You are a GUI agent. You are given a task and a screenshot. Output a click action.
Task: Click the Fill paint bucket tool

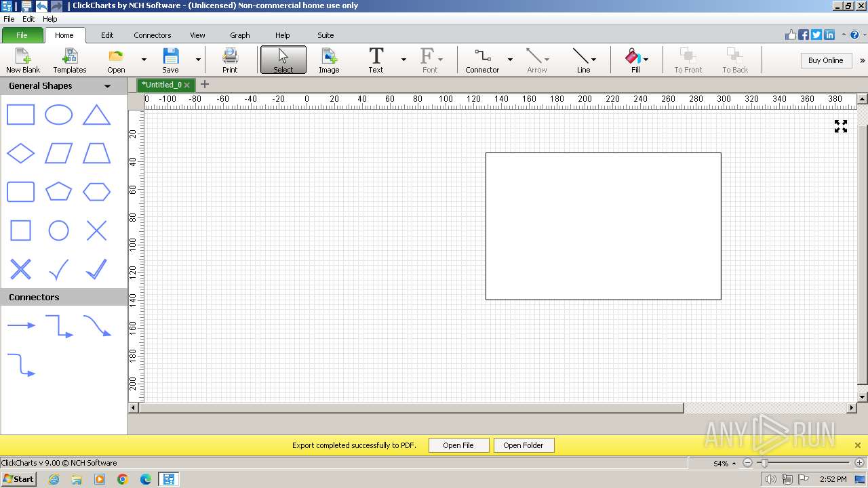[633, 60]
